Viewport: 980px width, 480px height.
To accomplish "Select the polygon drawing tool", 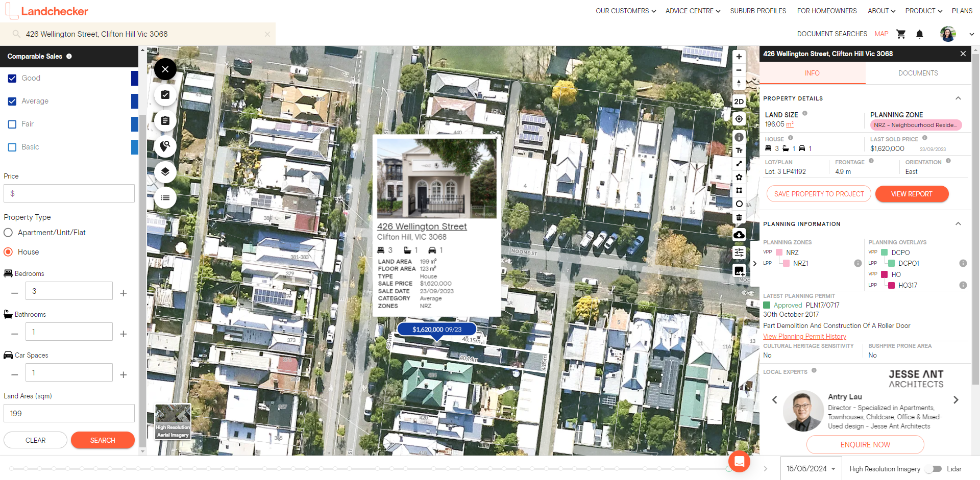I will tap(739, 177).
